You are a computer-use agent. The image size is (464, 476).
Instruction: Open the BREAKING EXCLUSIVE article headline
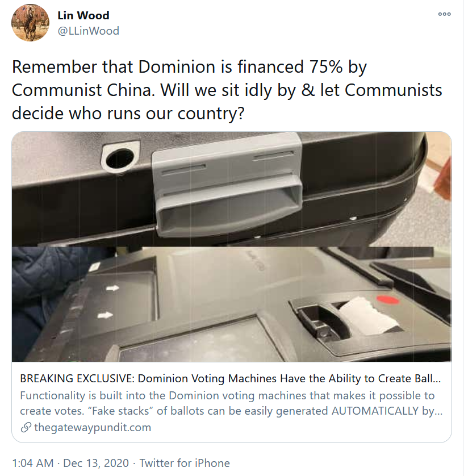(x=231, y=378)
